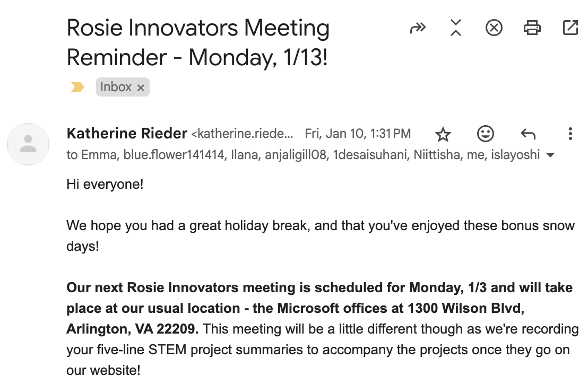This screenshot has height=385, width=588.
Task: Expand recipient details dropdown arrow
Action: click(x=550, y=155)
